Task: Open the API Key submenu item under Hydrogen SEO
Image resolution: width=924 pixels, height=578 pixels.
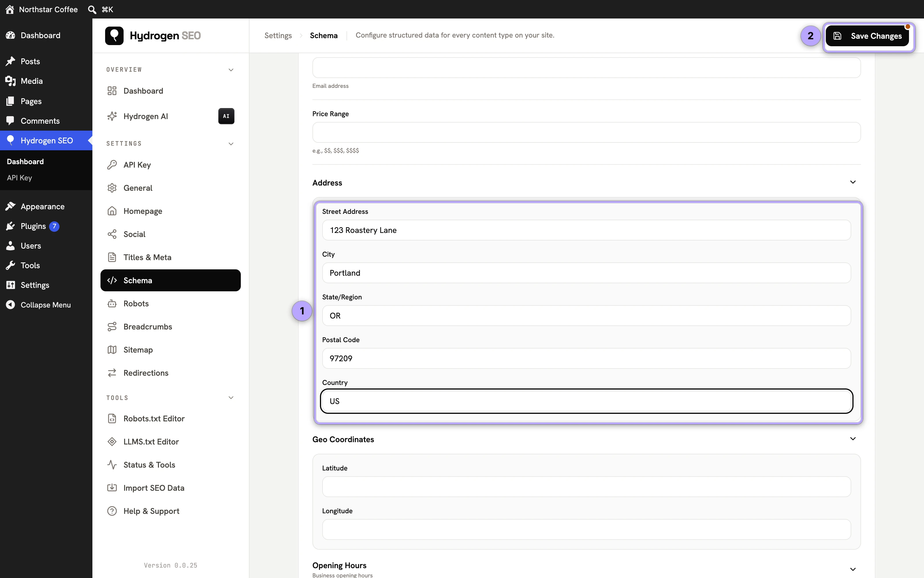Action: pyautogui.click(x=19, y=178)
